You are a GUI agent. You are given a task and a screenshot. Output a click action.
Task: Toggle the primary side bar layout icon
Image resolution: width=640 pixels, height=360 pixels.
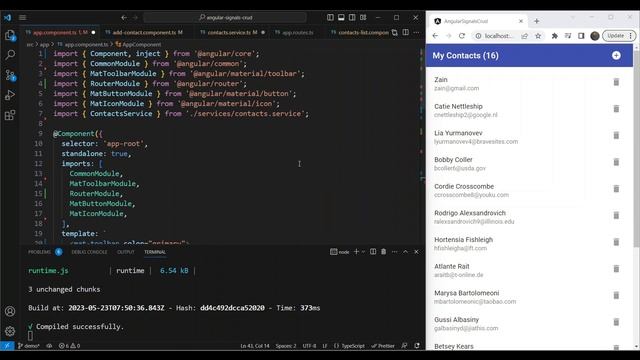pyautogui.click(x=330, y=17)
